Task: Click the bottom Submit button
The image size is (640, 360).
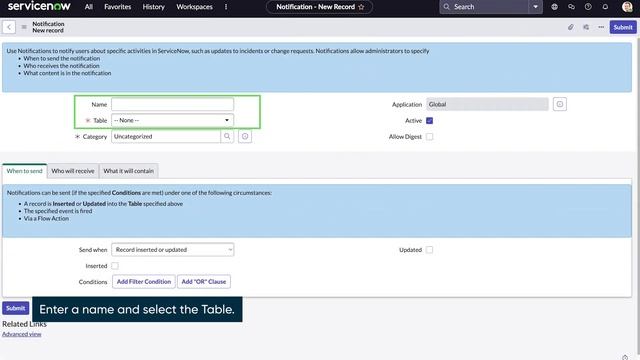Action: 16,308
